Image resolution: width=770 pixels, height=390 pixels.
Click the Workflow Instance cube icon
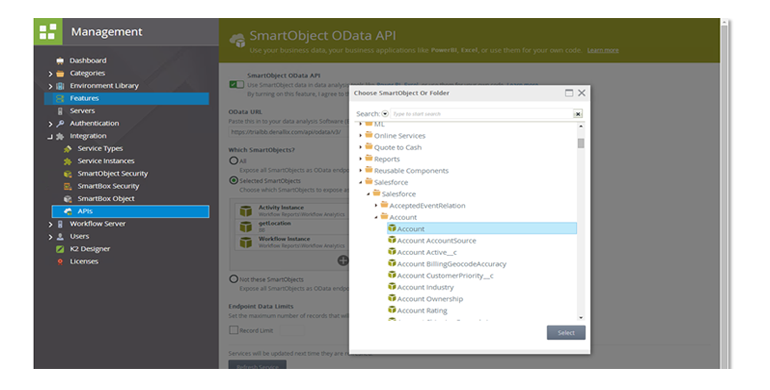246,242
